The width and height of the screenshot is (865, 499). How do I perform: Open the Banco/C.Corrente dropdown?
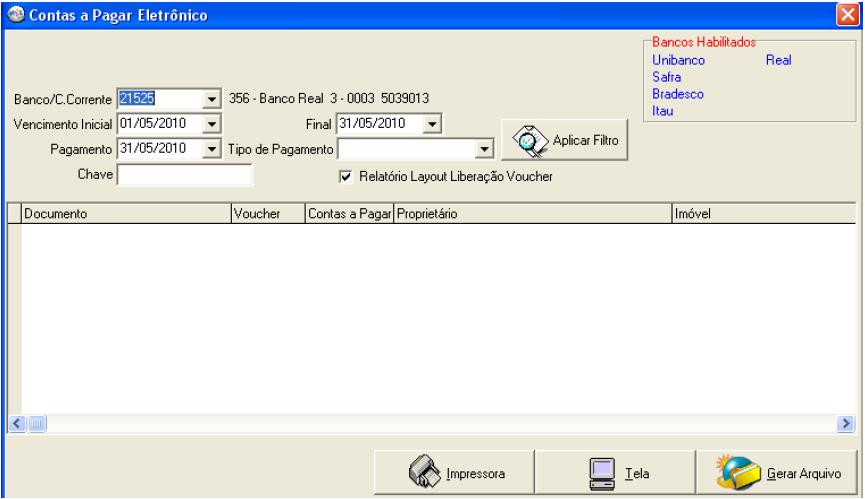(211, 99)
